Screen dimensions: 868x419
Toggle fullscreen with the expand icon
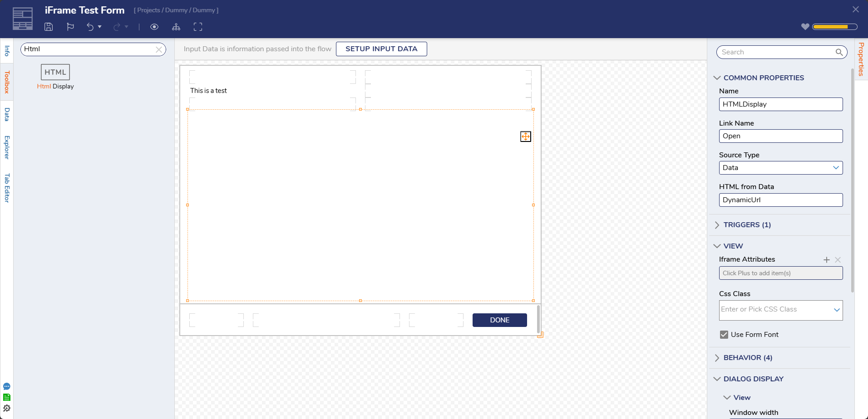tap(198, 27)
